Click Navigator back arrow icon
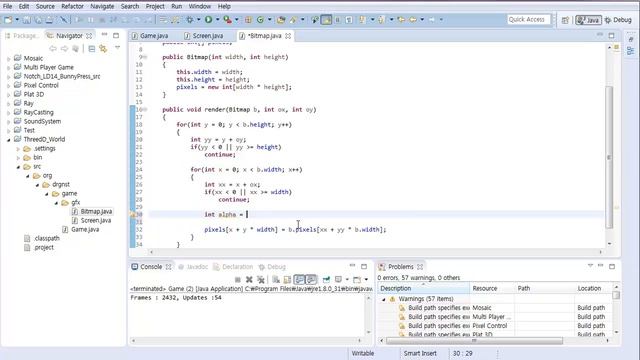The image size is (640, 360). tap(53, 49)
